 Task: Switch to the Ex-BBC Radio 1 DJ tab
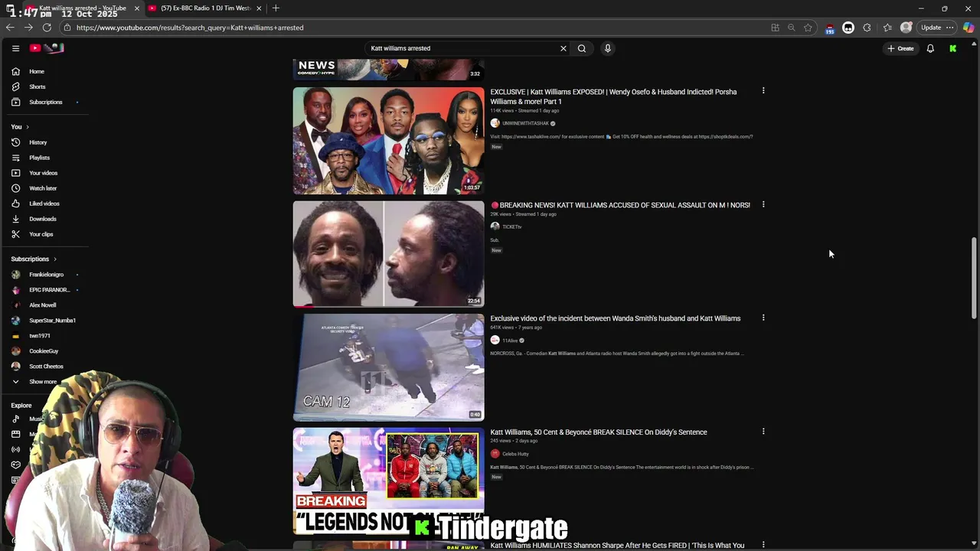click(205, 8)
